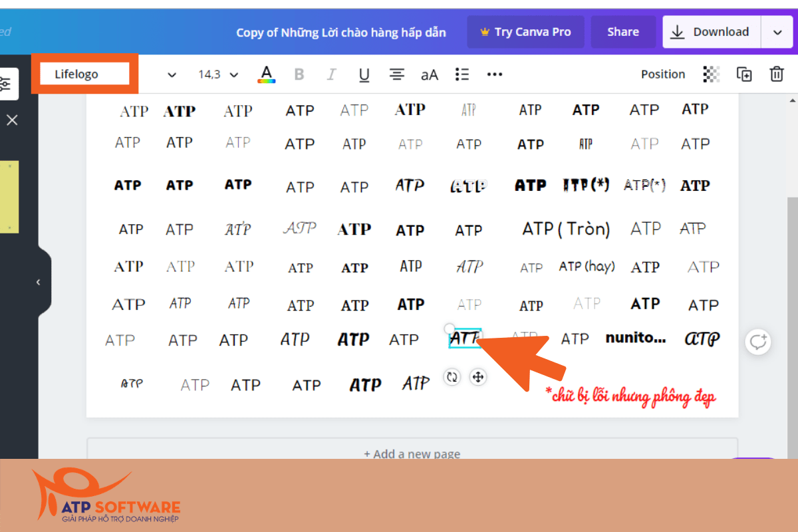The height and width of the screenshot is (532, 798).
Task: Select the ITP(*) bold text sample
Action: (586, 185)
